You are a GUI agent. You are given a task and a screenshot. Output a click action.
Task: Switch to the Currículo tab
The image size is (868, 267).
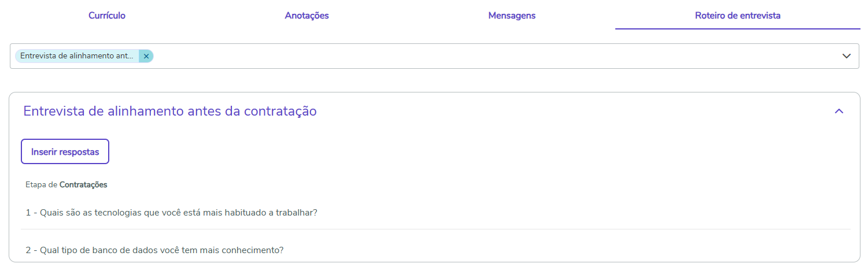click(x=107, y=16)
